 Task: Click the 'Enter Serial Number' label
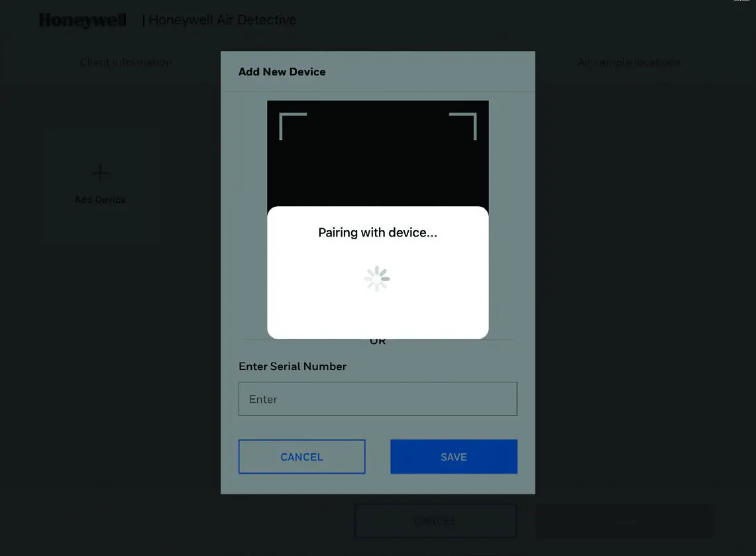pyautogui.click(x=293, y=366)
